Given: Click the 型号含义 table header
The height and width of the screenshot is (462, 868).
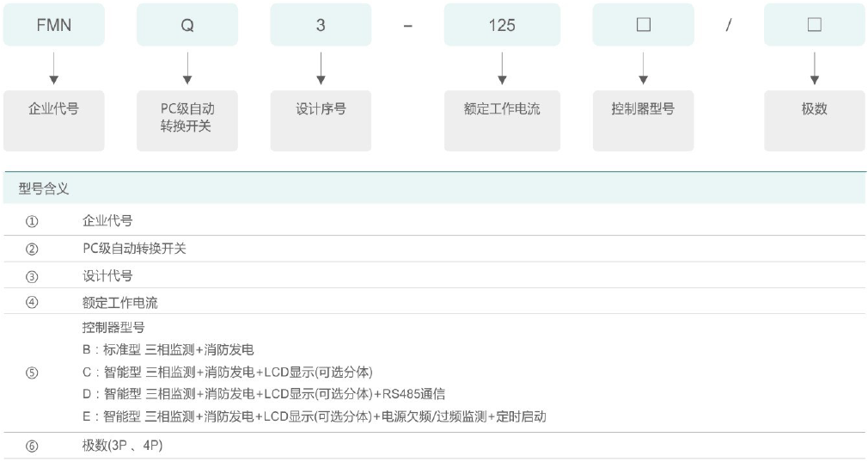Looking at the screenshot, I should pos(44,188).
